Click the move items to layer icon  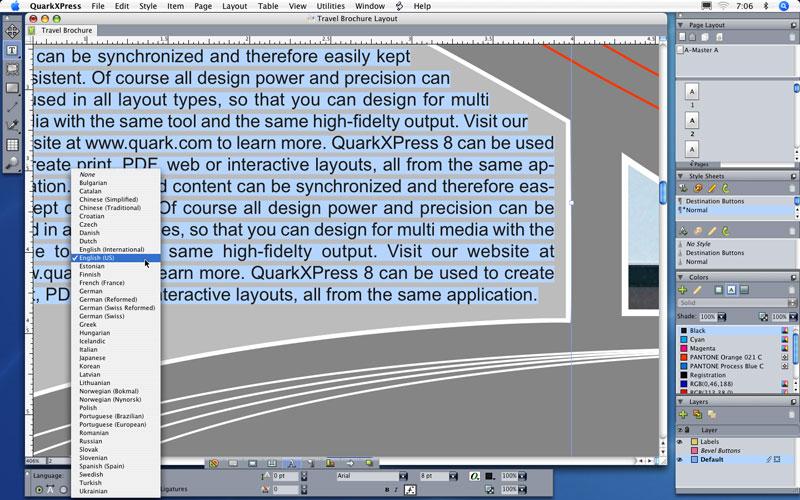tap(697, 414)
